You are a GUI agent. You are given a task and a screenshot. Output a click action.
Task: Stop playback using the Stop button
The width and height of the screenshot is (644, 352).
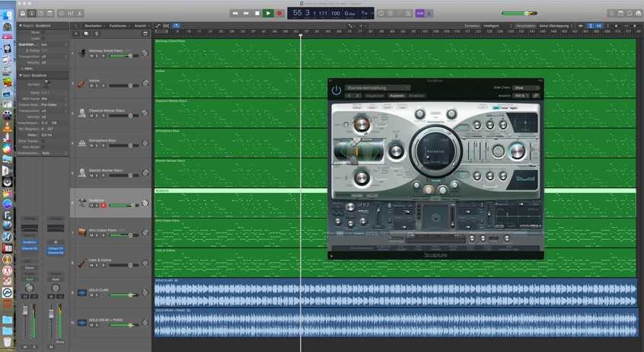pos(257,13)
